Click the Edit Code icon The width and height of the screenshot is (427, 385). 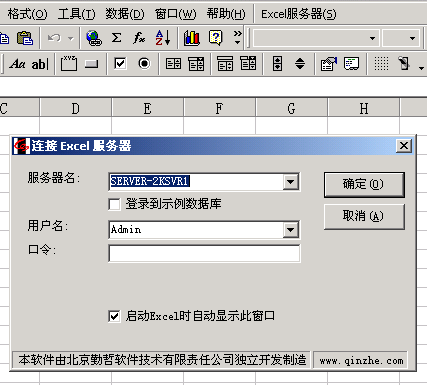pos(352,63)
